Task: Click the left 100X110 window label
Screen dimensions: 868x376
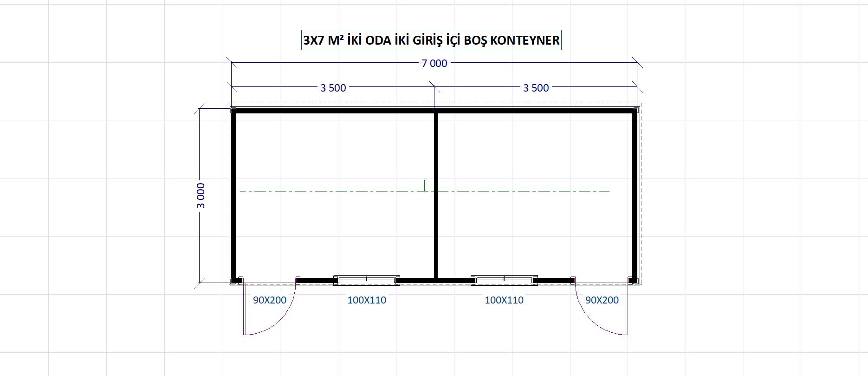Action: [367, 300]
